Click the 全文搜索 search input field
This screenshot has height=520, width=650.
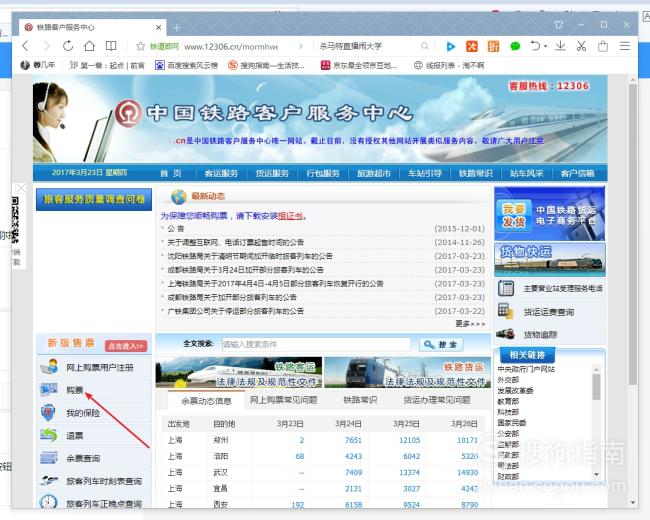[316, 344]
